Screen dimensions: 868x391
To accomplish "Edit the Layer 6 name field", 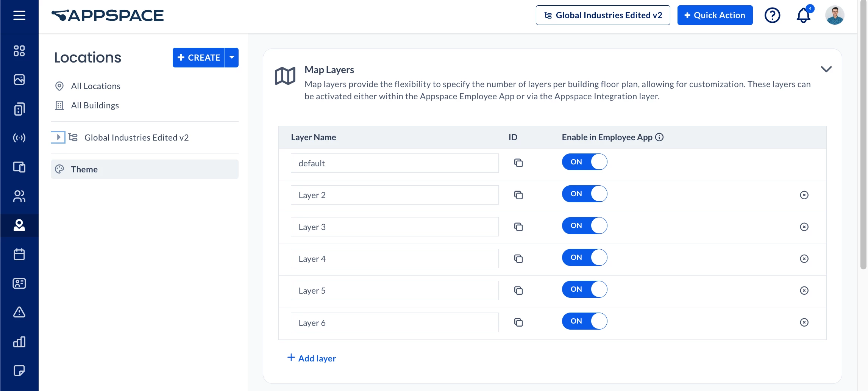I will click(x=395, y=322).
